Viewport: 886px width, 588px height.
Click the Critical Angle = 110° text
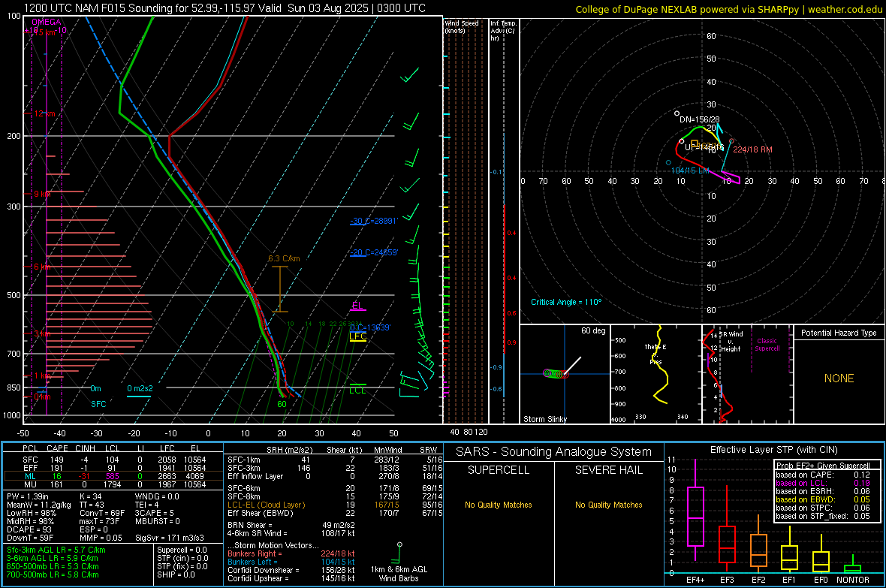coord(566,302)
